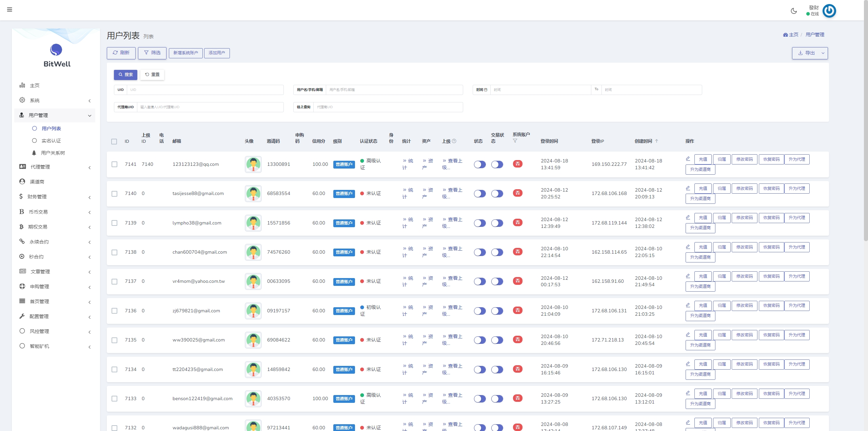Click the creation time column sort arrow

[658, 141]
